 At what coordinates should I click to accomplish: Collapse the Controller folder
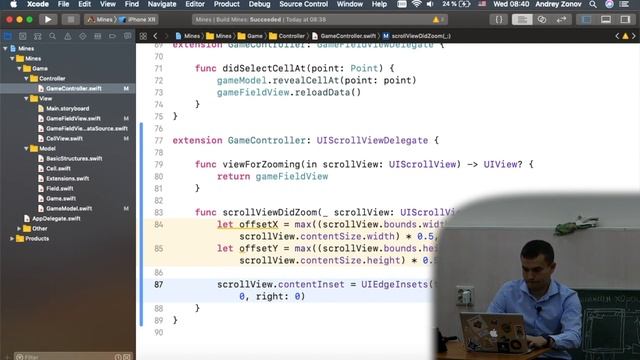pyautogui.click(x=26, y=78)
